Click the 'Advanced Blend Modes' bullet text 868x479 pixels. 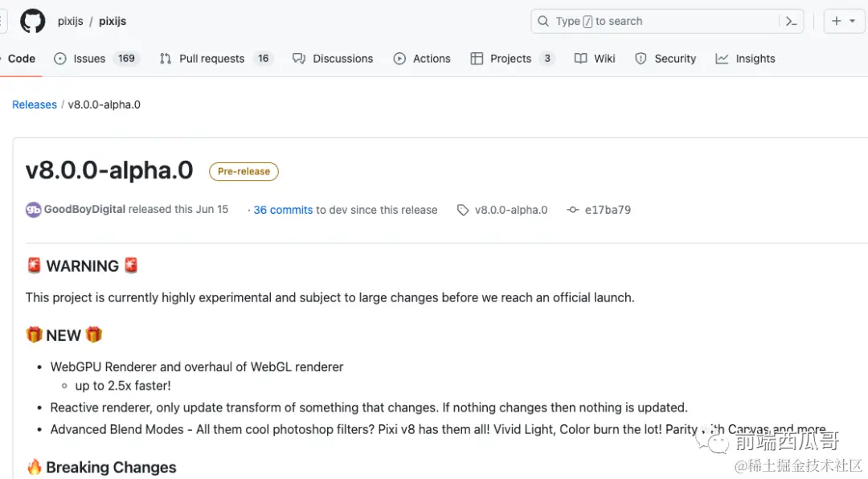437,429
